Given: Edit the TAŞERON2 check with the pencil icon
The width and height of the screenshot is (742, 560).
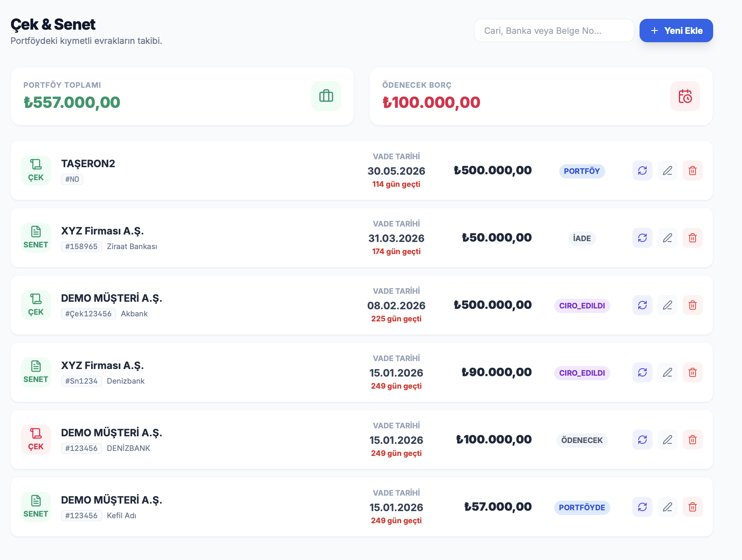Looking at the screenshot, I should coord(667,171).
